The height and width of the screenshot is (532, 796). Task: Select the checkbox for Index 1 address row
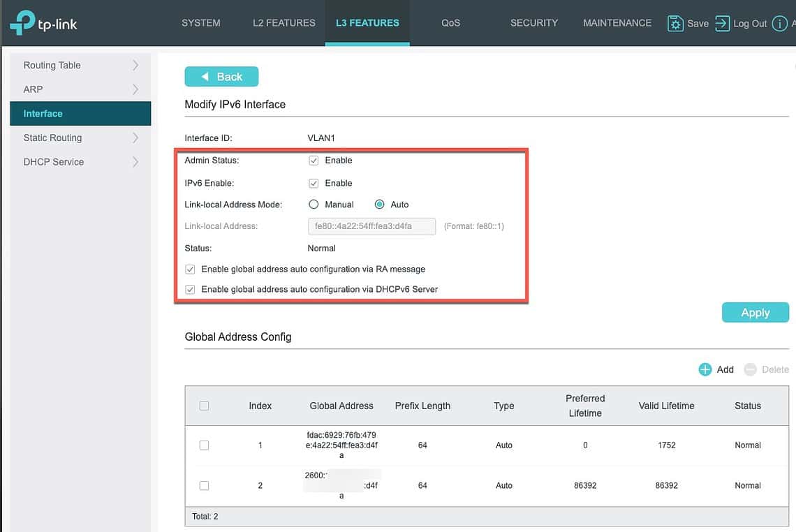(204, 445)
